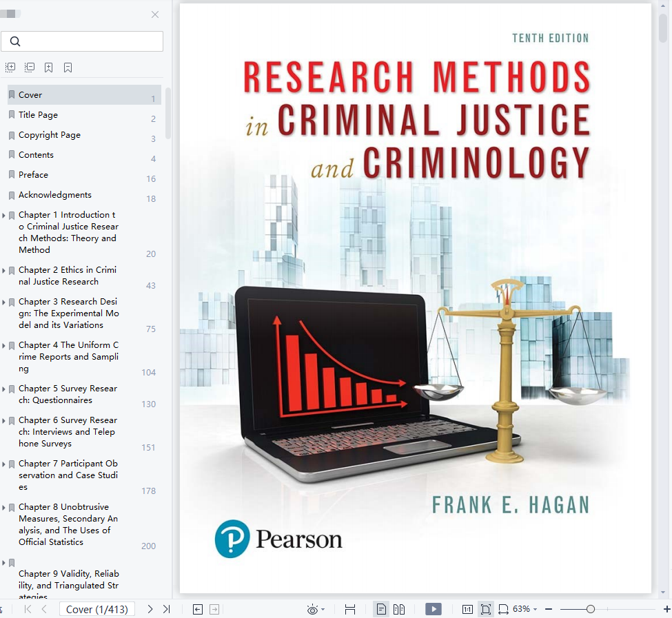Expand the Chapter 8 Unobtrusive Measures bookmark
This screenshot has width=672, height=618.
click(4, 508)
